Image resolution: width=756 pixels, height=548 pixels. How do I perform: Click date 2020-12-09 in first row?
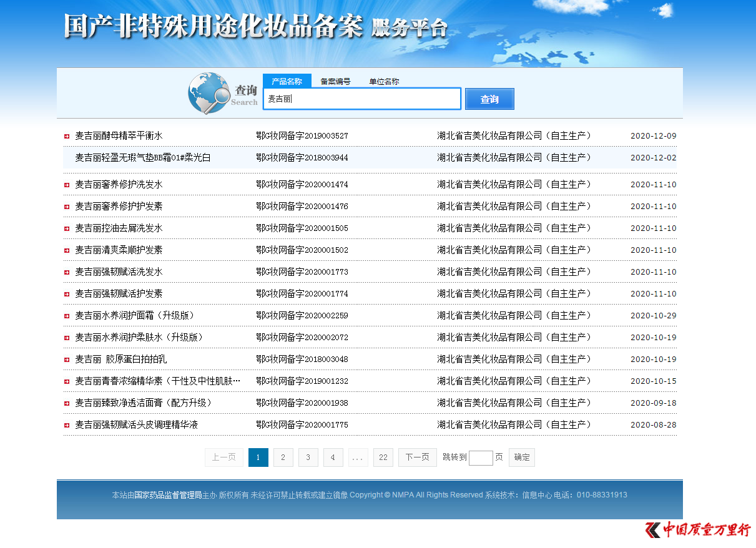click(x=653, y=135)
